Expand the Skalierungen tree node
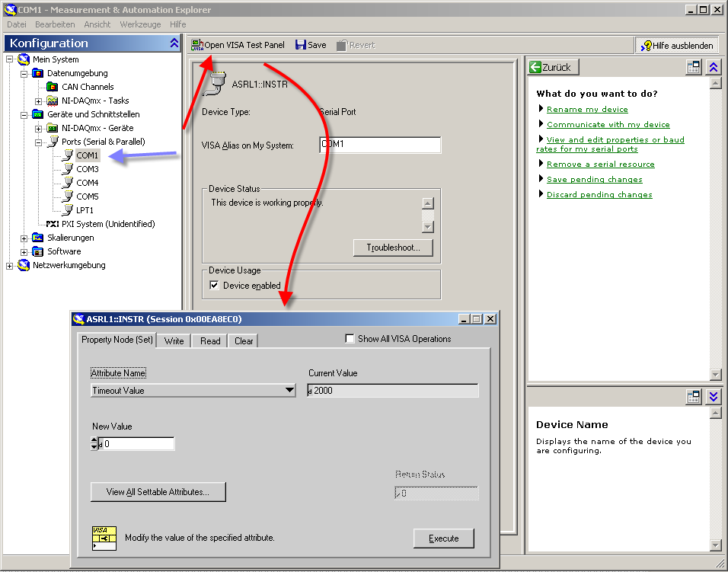Image resolution: width=728 pixels, height=572 pixels. click(x=24, y=238)
